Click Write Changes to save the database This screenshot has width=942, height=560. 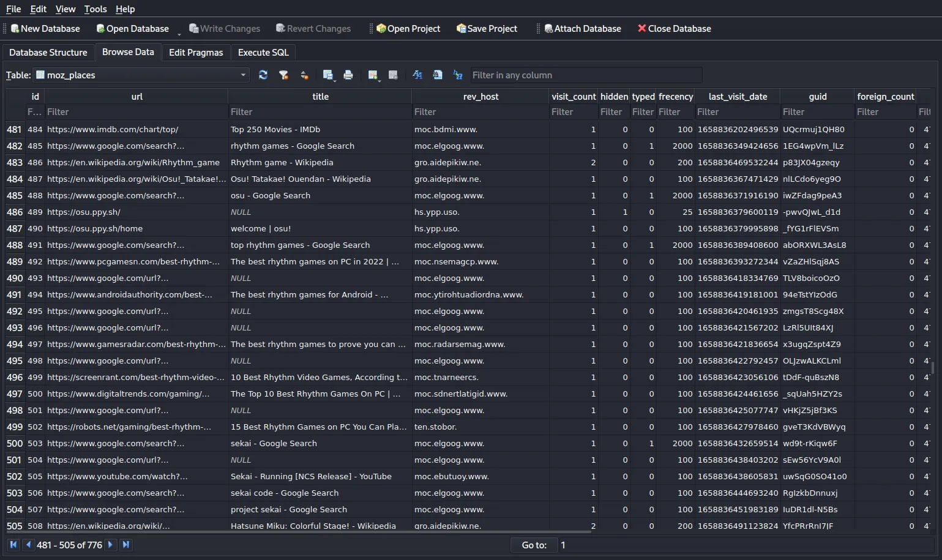point(225,28)
